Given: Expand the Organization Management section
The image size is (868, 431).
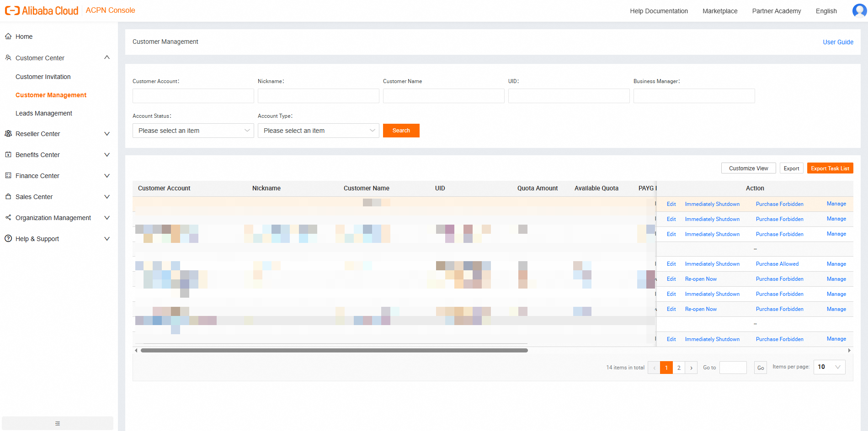Looking at the screenshot, I should pos(107,218).
